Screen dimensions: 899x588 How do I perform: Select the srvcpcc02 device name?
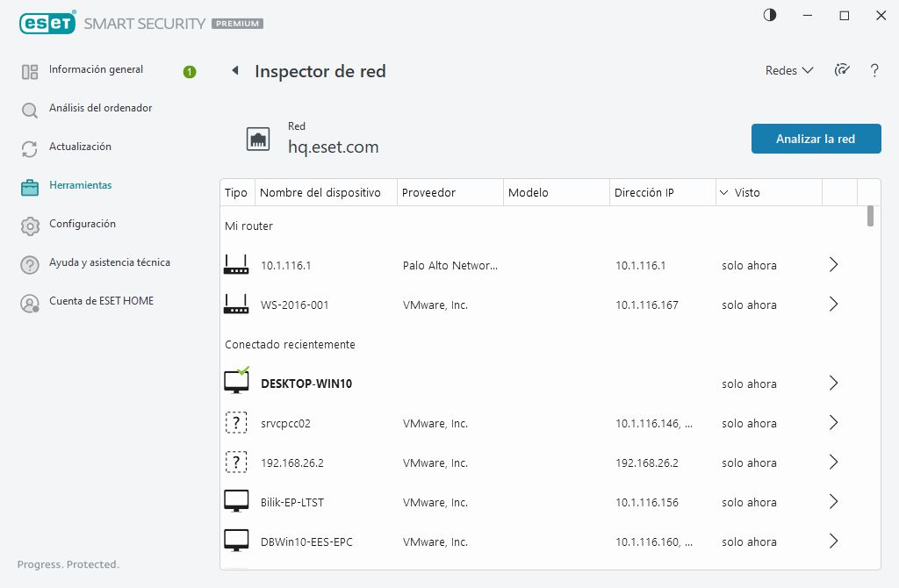coord(285,424)
